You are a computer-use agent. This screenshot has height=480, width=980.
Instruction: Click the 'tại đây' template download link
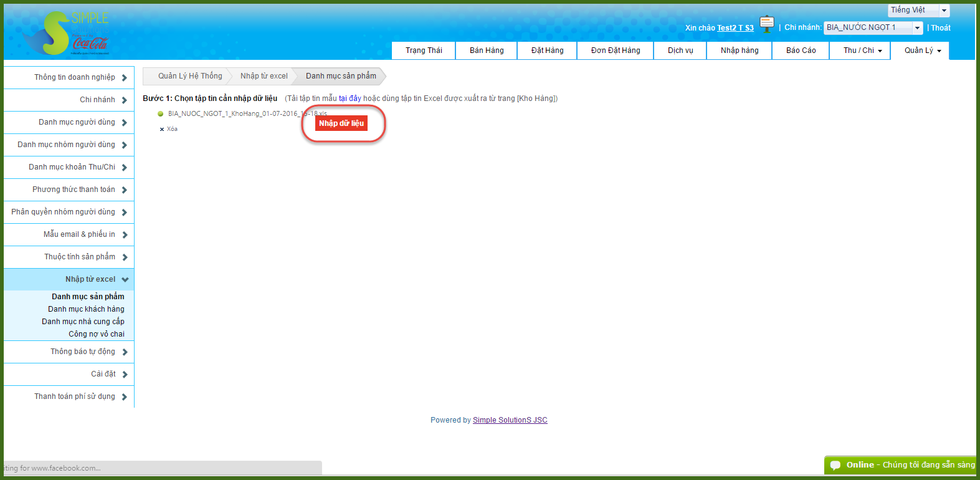[x=350, y=98]
